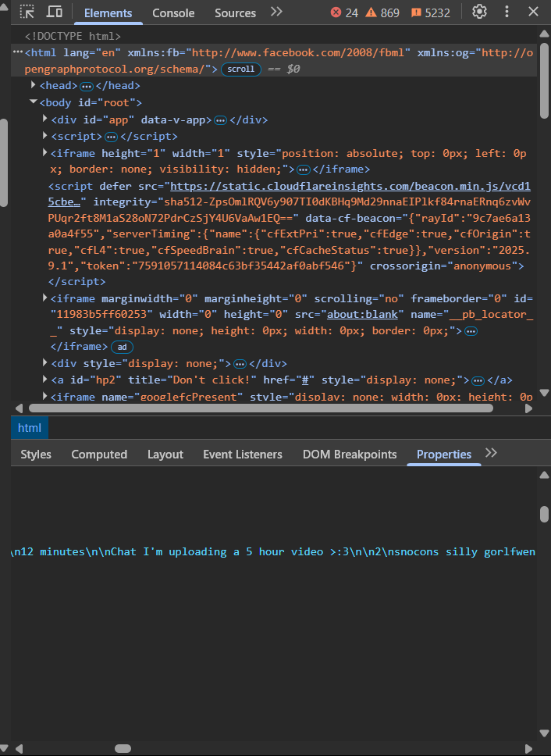Viewport: 551px width, 756px height.
Task: Close the DevTools panel
Action: pos(533,12)
